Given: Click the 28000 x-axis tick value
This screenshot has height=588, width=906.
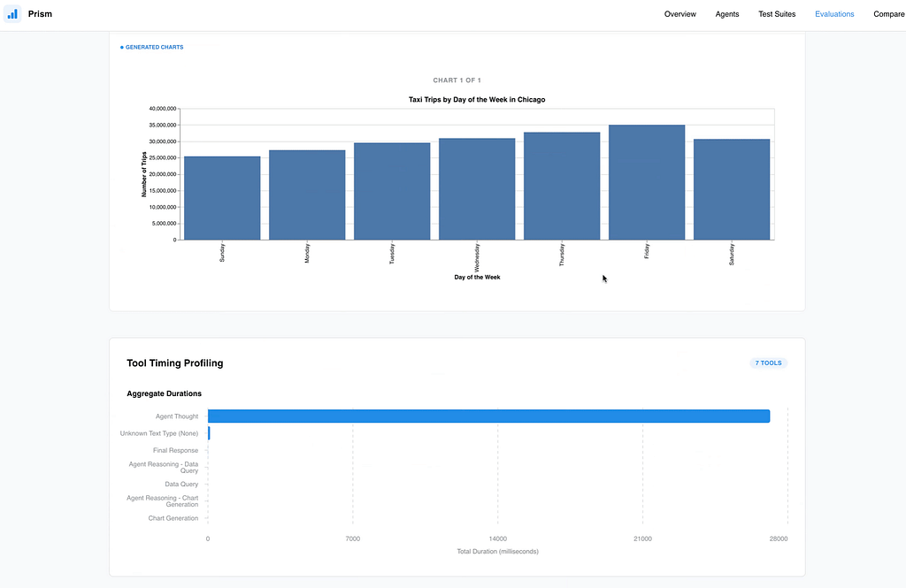Looking at the screenshot, I should (x=779, y=538).
